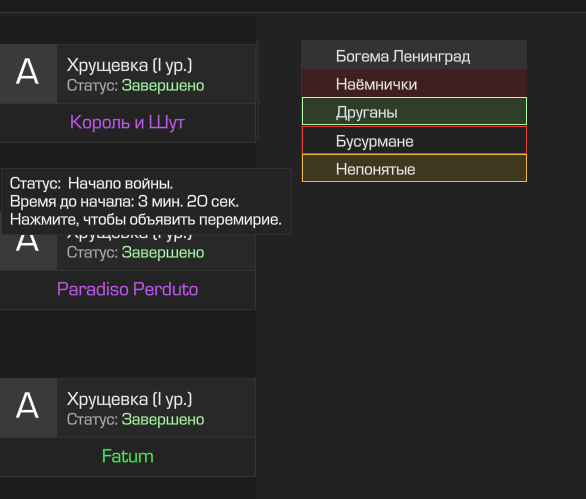Viewport: 586px width, 499px height.
Task: Click the bottom Хрущевка (I ур.) title
Action: (x=129, y=400)
